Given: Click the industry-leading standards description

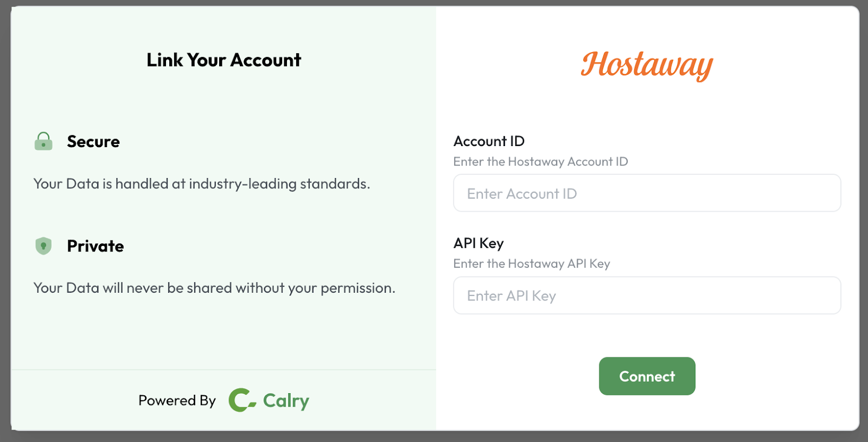Looking at the screenshot, I should (202, 184).
